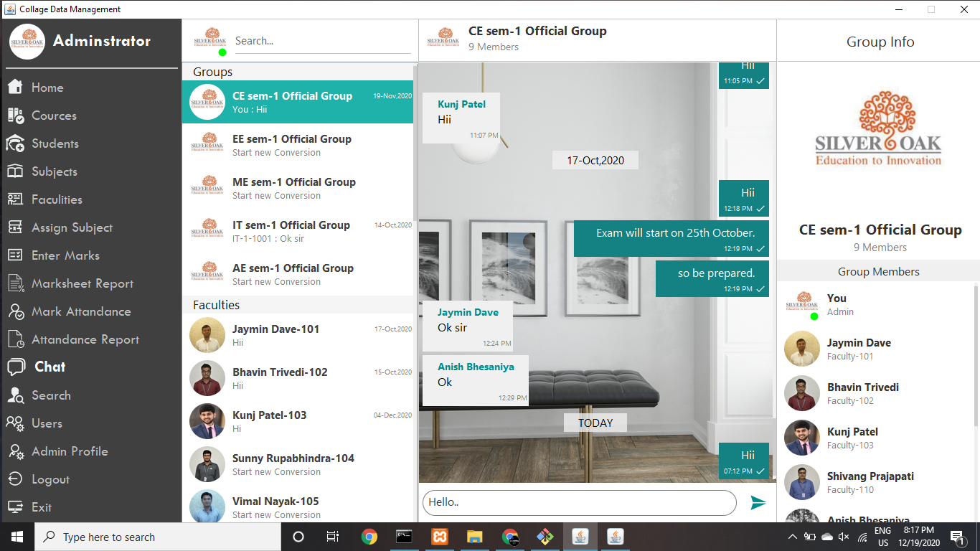Click the Exam will start message bubble

[x=672, y=238]
